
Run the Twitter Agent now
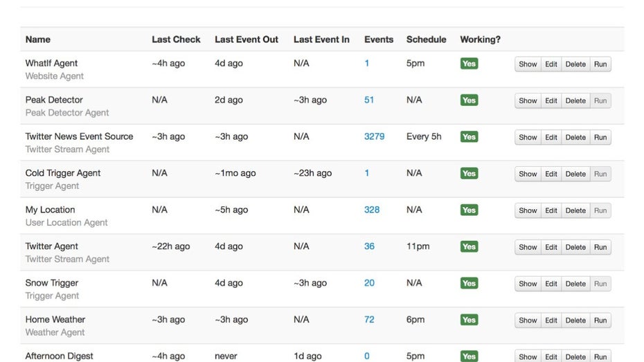pos(600,247)
